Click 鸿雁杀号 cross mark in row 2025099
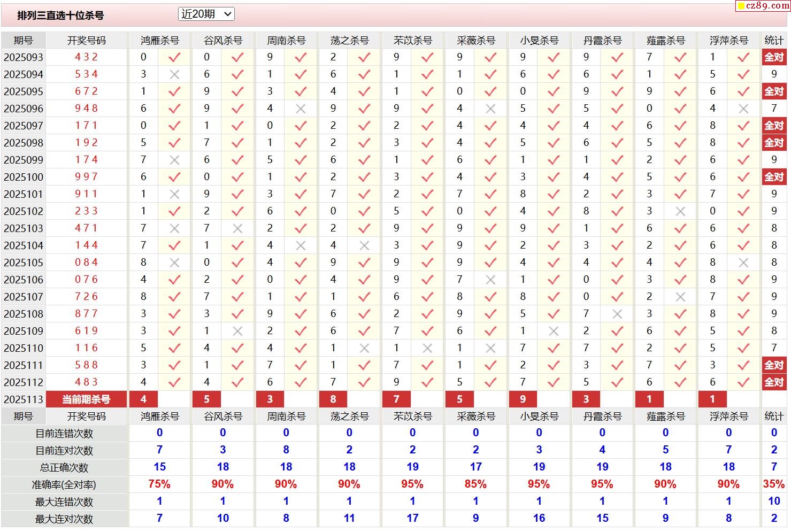 point(174,160)
